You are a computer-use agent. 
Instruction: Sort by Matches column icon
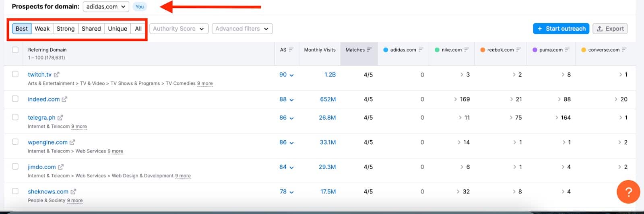pyautogui.click(x=369, y=50)
